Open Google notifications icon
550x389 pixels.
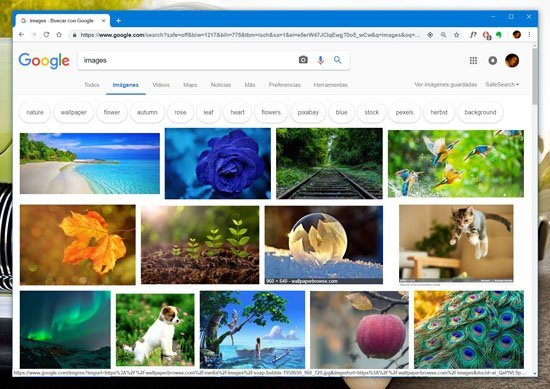(x=492, y=60)
